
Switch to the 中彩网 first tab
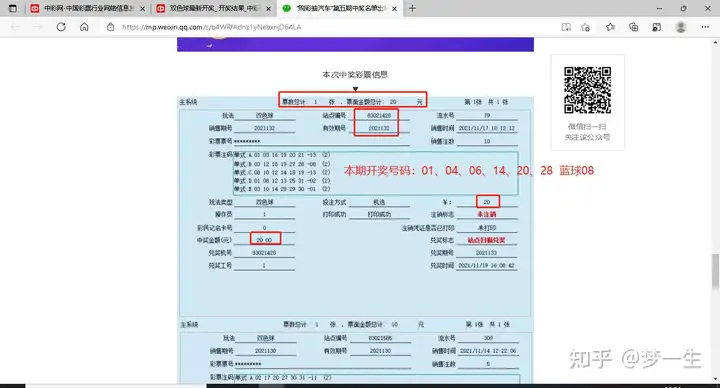[87, 8]
